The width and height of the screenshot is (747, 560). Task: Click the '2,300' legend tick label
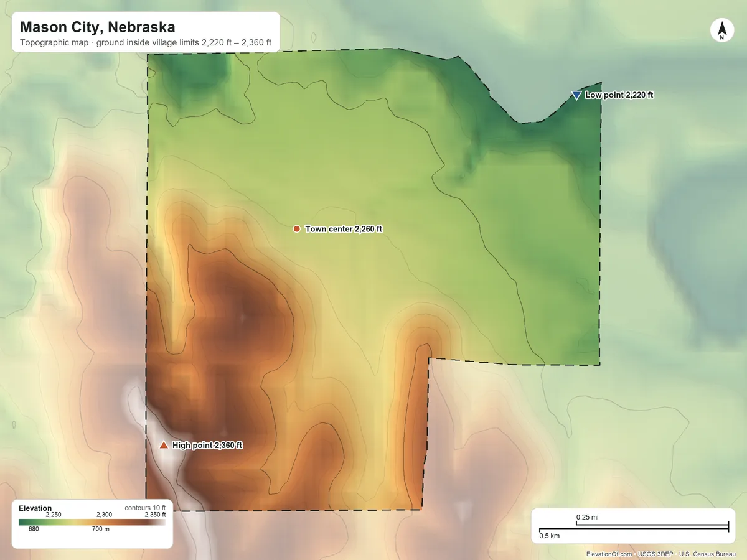pyautogui.click(x=104, y=515)
